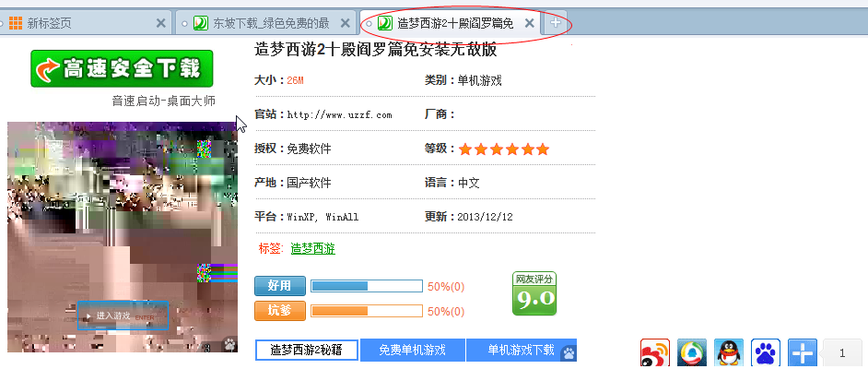
Task: Click the 坑爹 orange rating bar
Action: [x=367, y=311]
